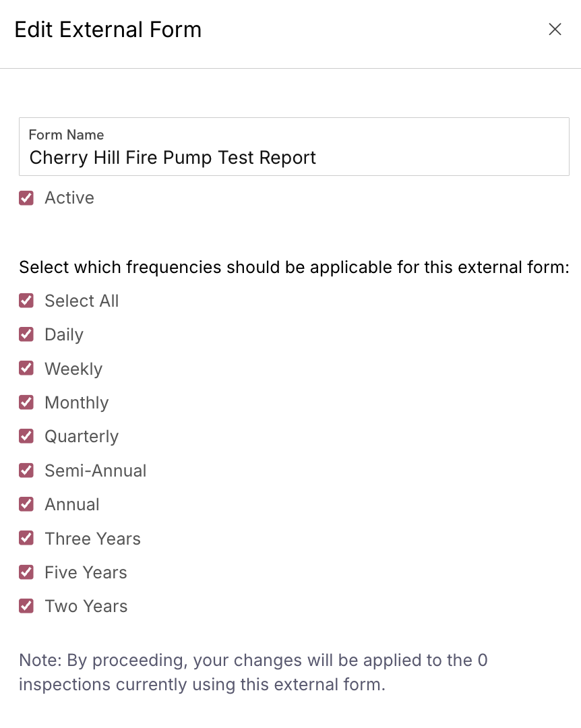Turn off the Annual frequency checkbox
The image size is (581, 728).
[26, 504]
